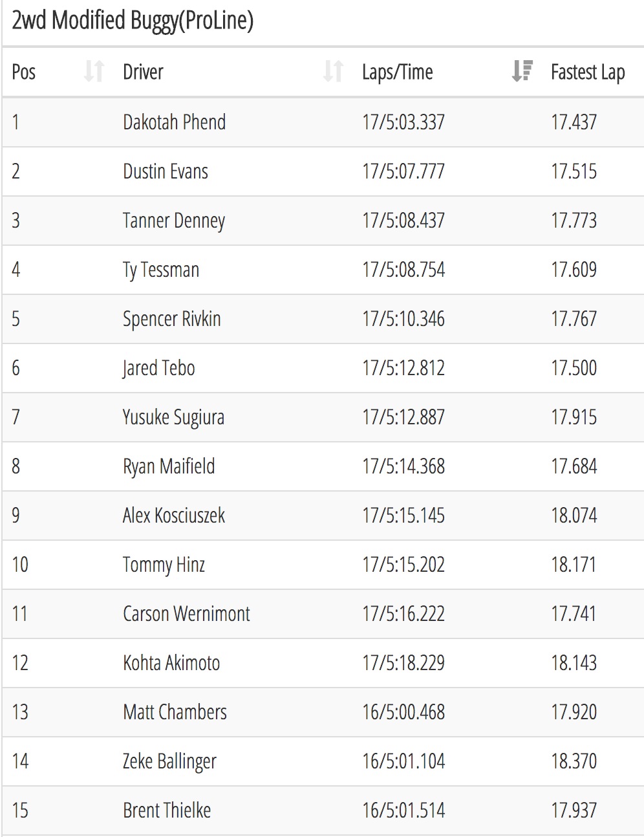Screen dimensions: 644x837
Task: Choose the Ty Tessman entry
Action: (x=161, y=270)
